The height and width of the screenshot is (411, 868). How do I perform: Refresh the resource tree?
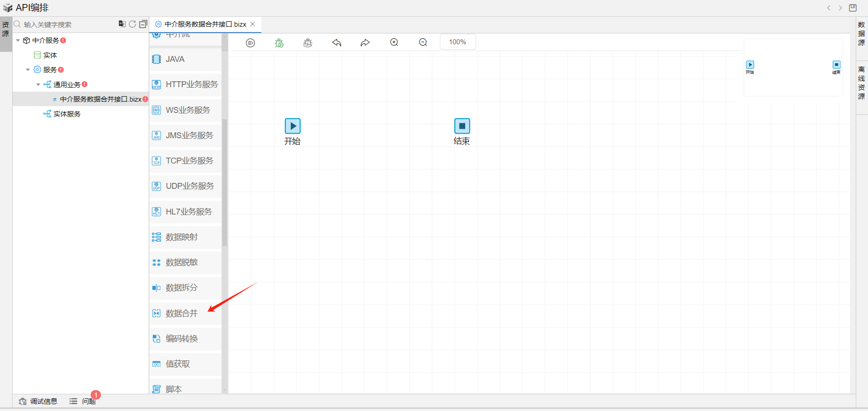(x=132, y=24)
